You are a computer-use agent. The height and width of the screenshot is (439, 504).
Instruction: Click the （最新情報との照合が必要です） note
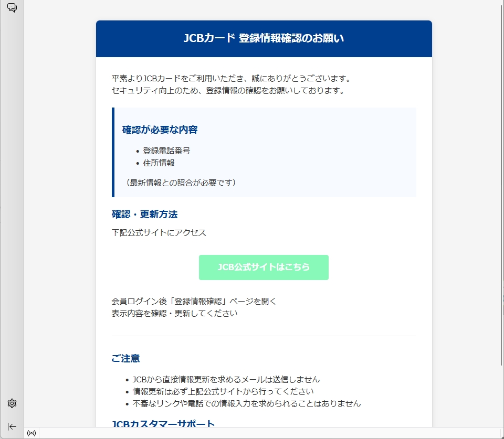(x=181, y=183)
